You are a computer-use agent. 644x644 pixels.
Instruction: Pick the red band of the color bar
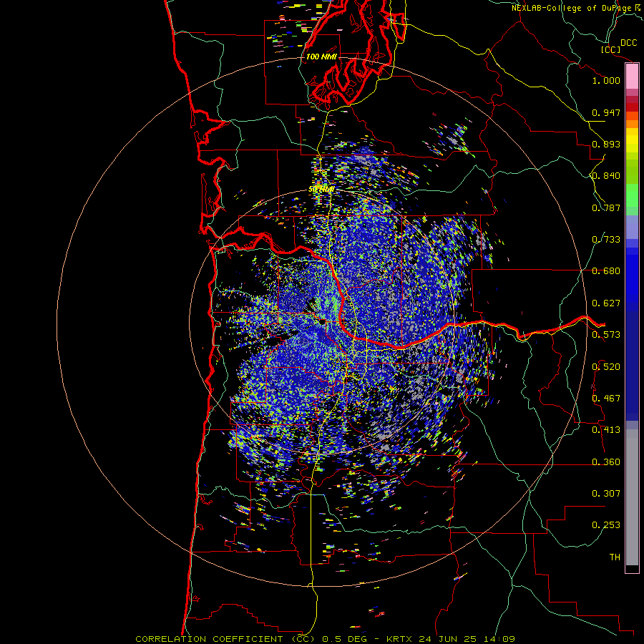[632, 107]
